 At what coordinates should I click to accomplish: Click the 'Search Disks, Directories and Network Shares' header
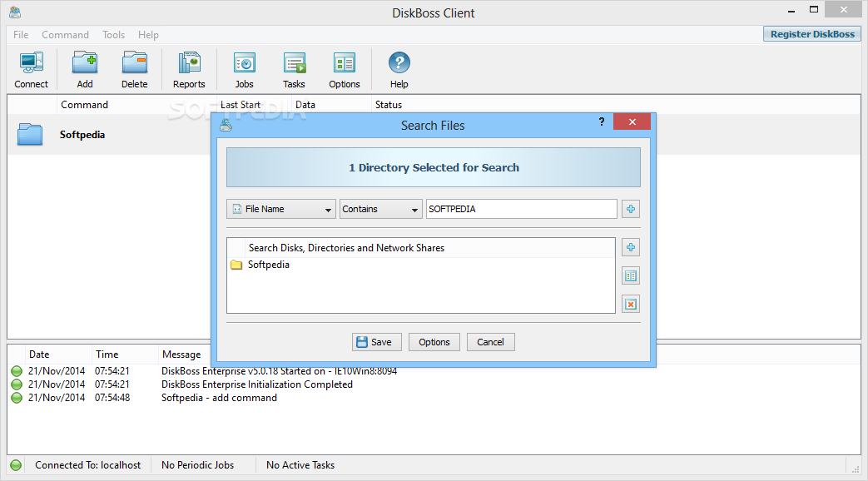[346, 248]
